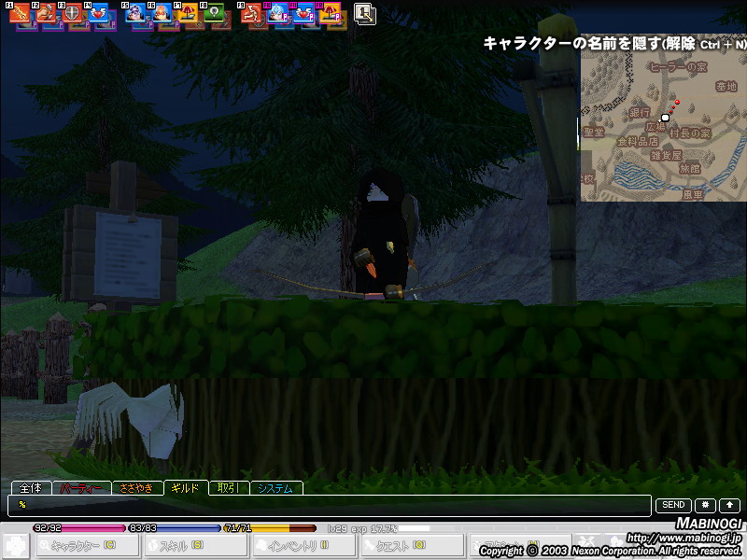Use the F9 running figure skill

click(251, 13)
